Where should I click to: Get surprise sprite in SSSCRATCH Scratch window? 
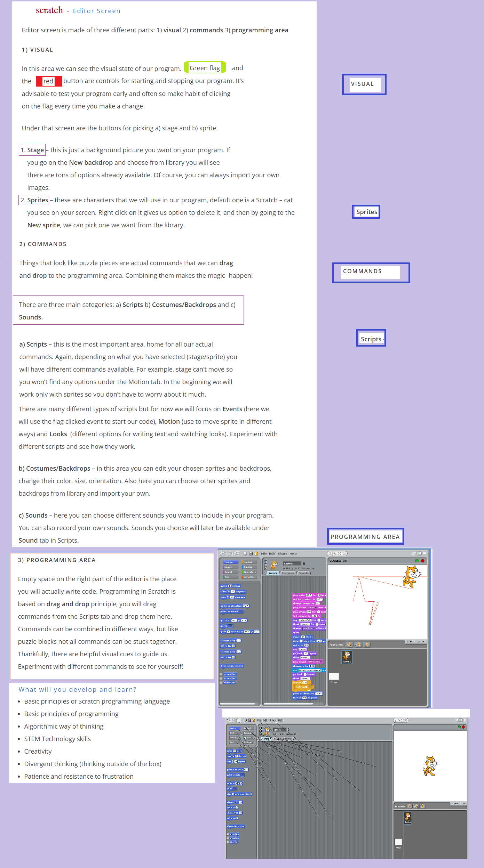(x=367, y=644)
